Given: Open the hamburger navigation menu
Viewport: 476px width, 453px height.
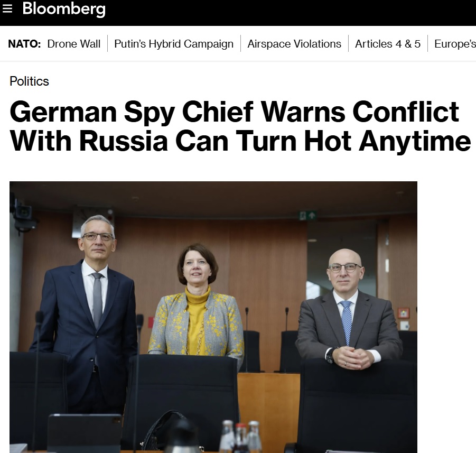Looking at the screenshot, I should coord(7,8).
